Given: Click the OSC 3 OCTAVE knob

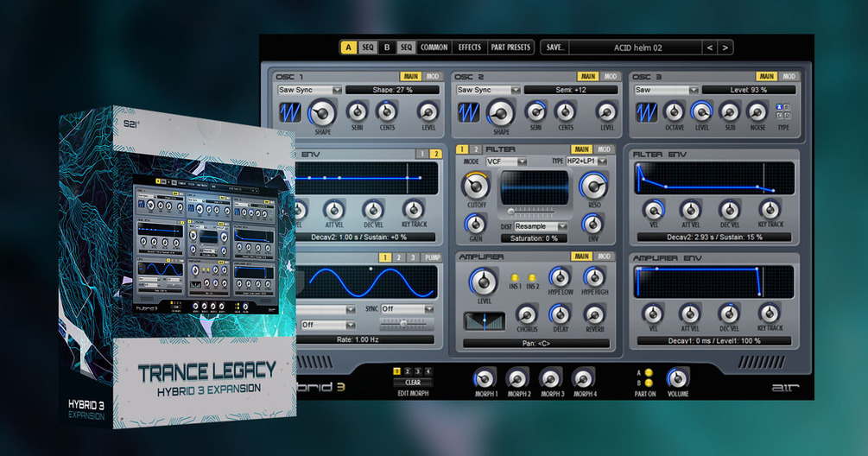Looking at the screenshot, I should coord(674,111).
